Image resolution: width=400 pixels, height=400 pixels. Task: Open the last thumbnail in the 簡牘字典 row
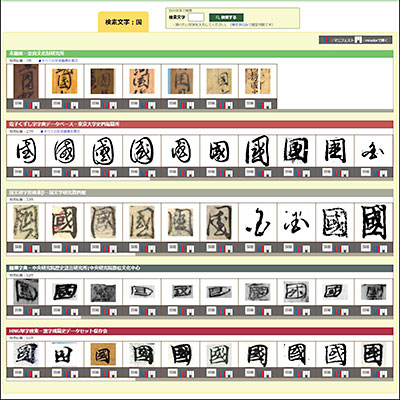374,292
